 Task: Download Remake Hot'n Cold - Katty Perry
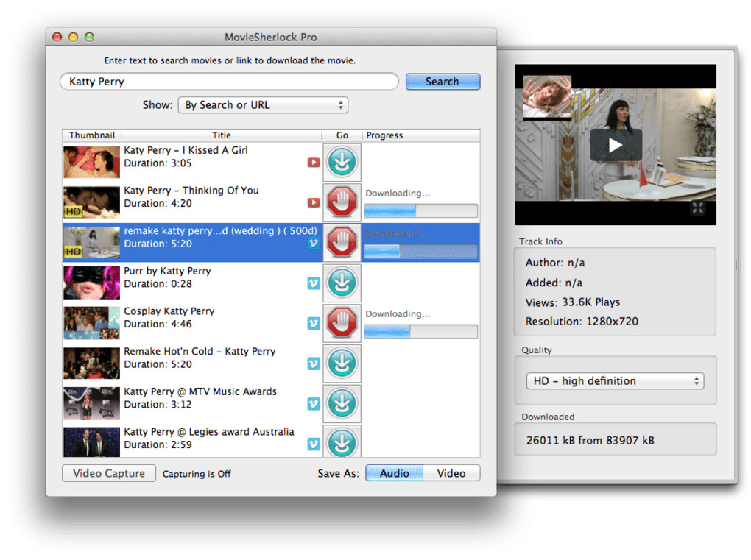coord(342,364)
